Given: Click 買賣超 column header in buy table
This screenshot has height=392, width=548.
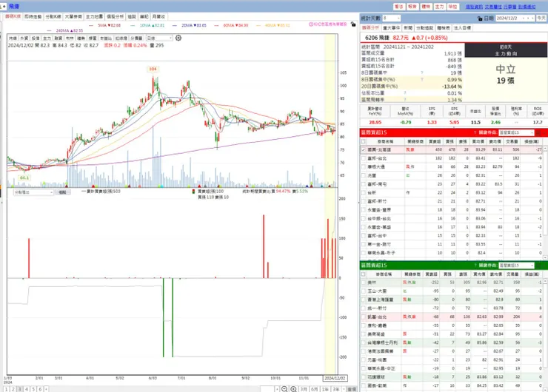Looking at the screenshot, I should click(x=435, y=141).
